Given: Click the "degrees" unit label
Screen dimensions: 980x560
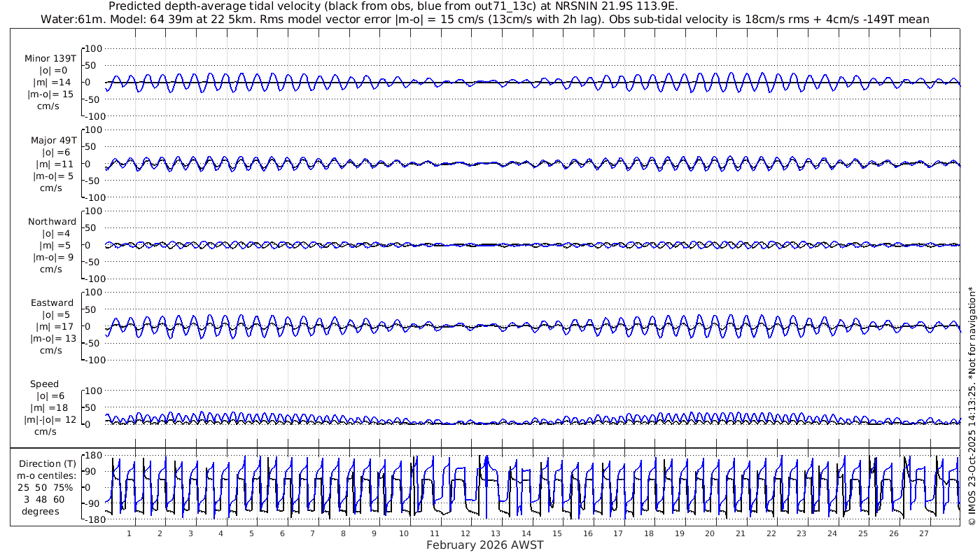Looking at the screenshot, I should click(x=41, y=511).
